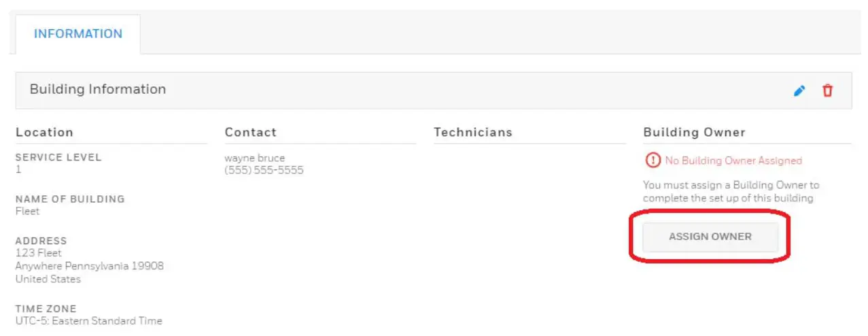
Task: Click the red trash delete icon
Action: point(827,90)
